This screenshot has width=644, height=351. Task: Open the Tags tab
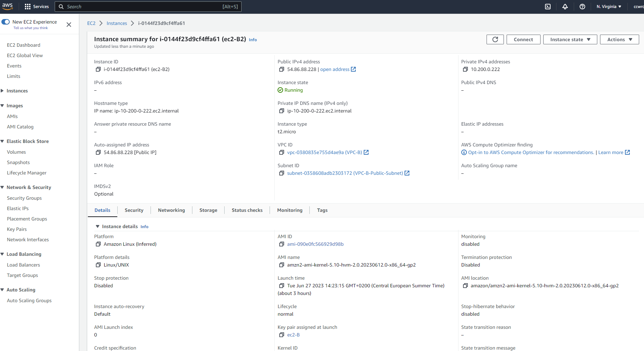[322, 210]
